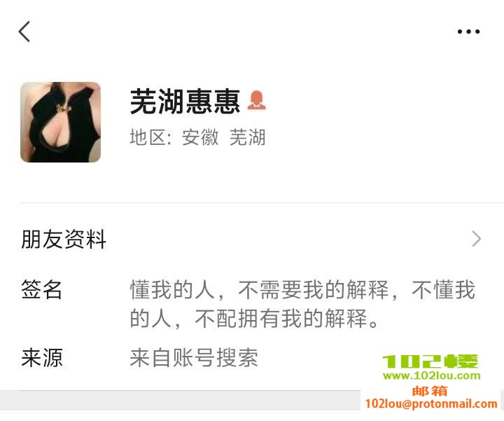Tap the 签名 label
This screenshot has height=421, width=504.
(41, 289)
